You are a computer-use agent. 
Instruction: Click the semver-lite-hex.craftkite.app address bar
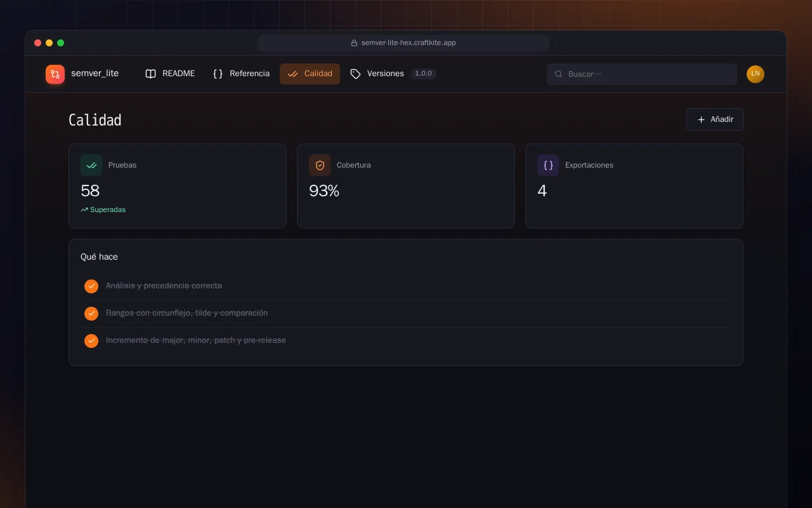click(x=403, y=43)
